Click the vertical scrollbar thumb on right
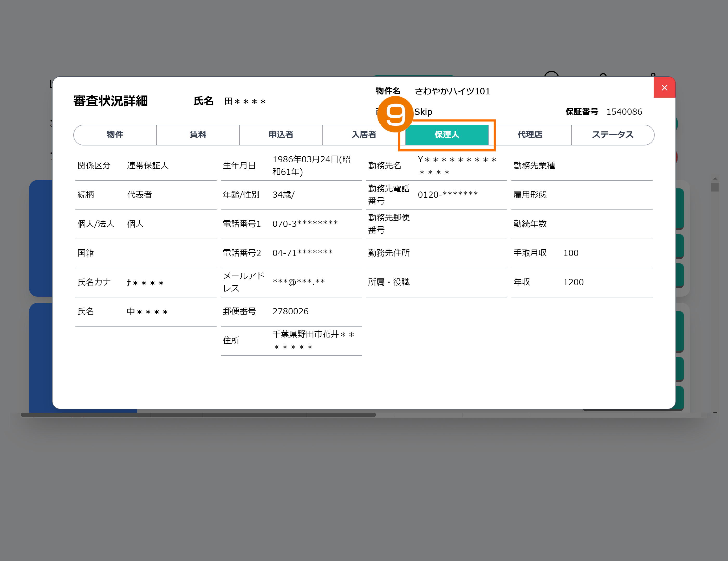The width and height of the screenshot is (728, 561). click(715, 187)
